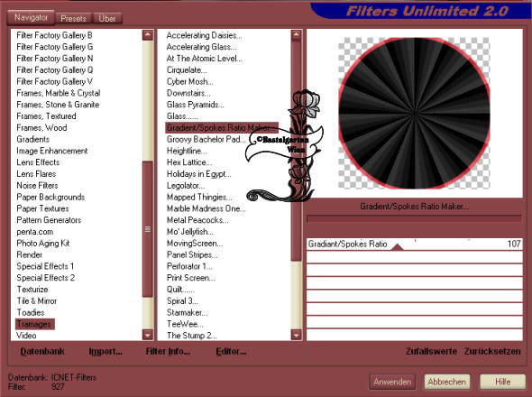
Task: Open the Editor... option
Action: pyautogui.click(x=232, y=352)
